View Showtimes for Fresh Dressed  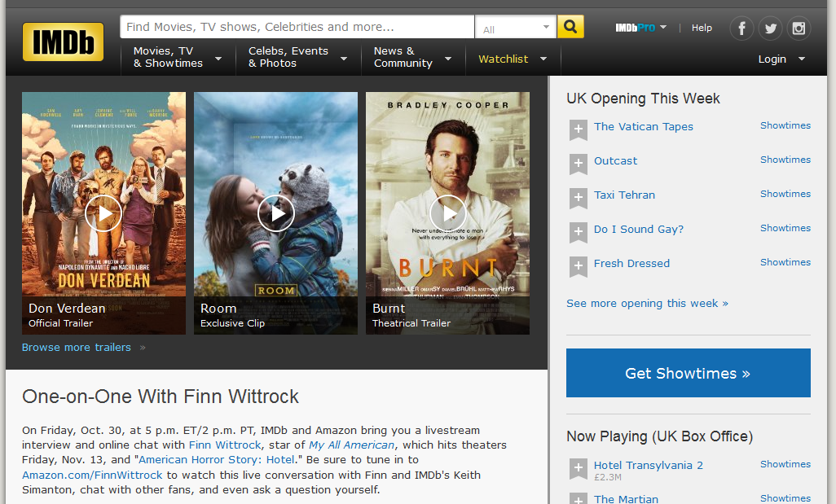coord(785,262)
